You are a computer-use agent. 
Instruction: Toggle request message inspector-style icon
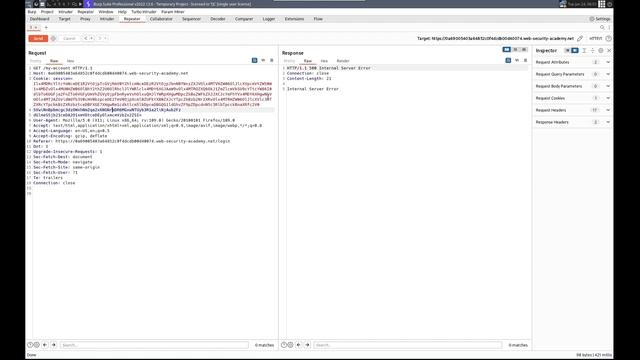point(254,60)
